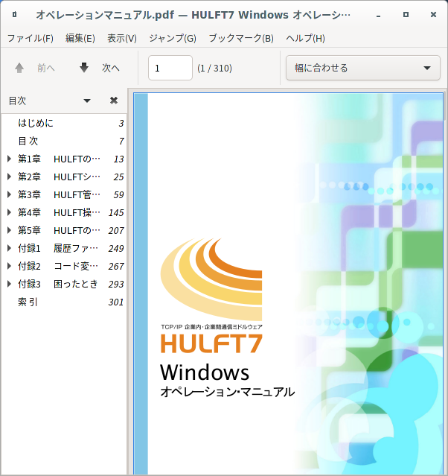This screenshot has width=448, height=476.
Task: Minimize the document viewer window
Action: 378,15
